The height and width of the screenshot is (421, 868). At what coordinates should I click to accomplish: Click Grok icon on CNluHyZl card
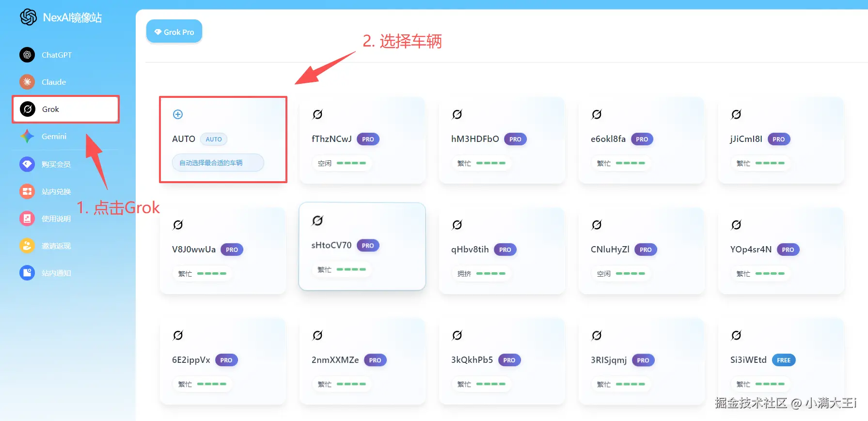click(x=597, y=225)
